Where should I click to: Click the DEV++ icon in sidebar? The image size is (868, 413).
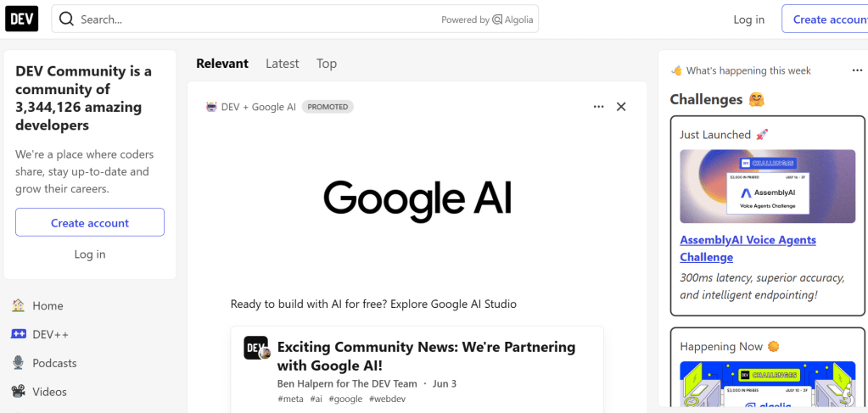pyautogui.click(x=18, y=334)
